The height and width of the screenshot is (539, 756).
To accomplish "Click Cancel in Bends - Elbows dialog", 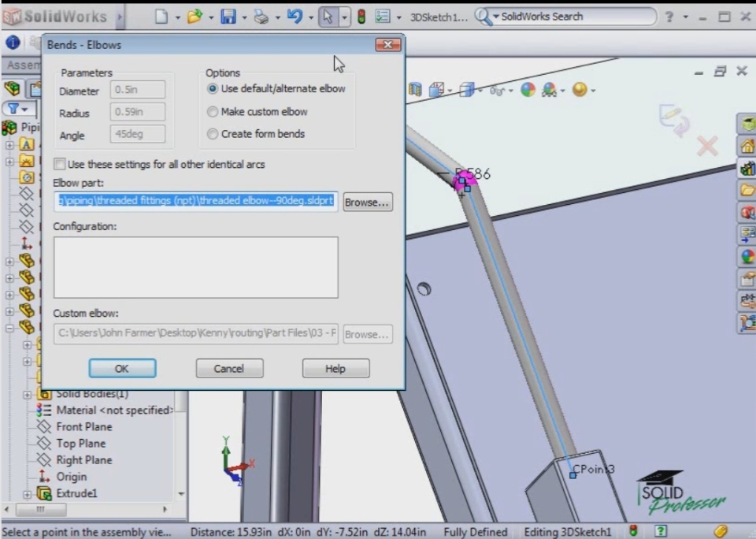I will tap(229, 368).
